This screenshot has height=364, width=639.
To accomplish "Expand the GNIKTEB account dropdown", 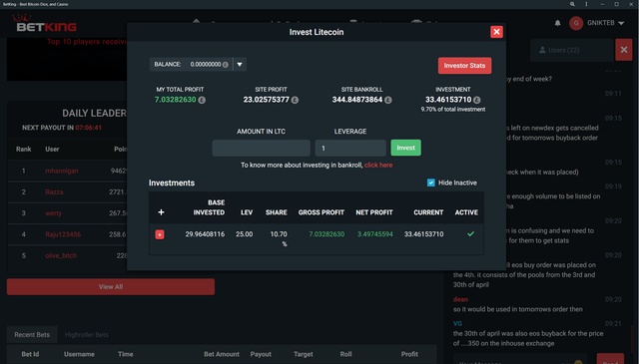I will click(x=621, y=23).
